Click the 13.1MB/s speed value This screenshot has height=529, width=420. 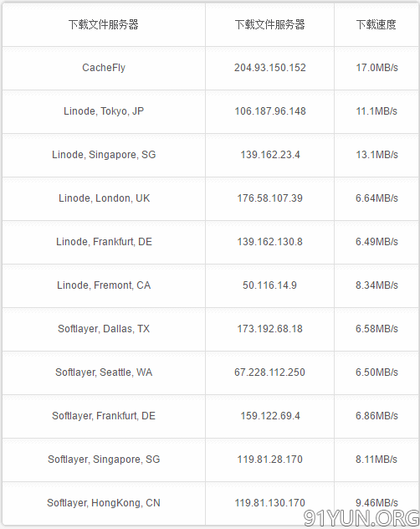coord(376,155)
